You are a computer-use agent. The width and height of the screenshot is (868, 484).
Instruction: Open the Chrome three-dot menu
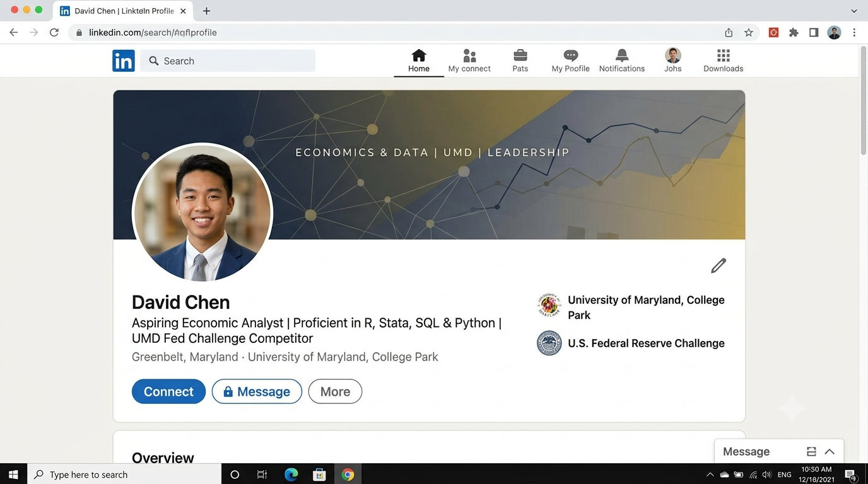(x=854, y=33)
